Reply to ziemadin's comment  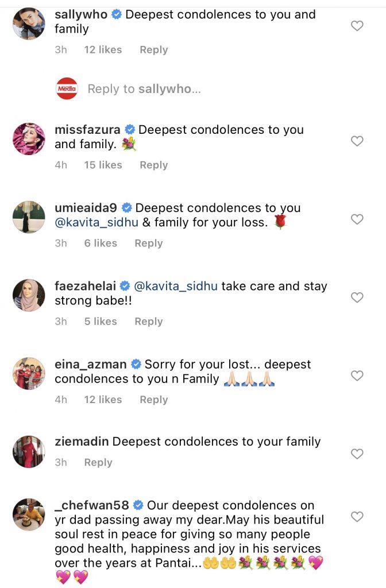click(x=98, y=462)
